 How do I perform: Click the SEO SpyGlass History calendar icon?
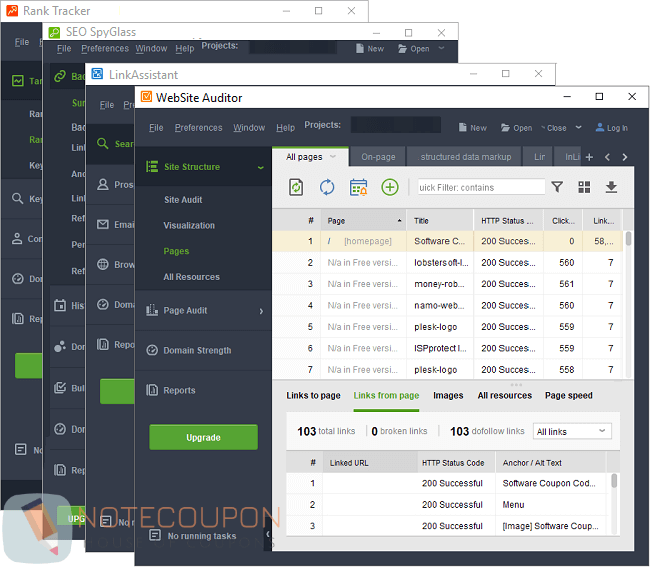click(x=60, y=305)
